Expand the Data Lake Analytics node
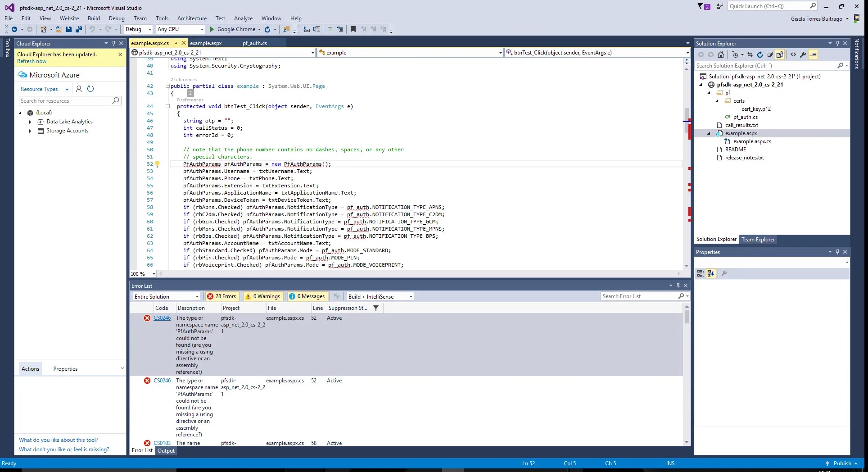This screenshot has height=472, width=868. 30,122
